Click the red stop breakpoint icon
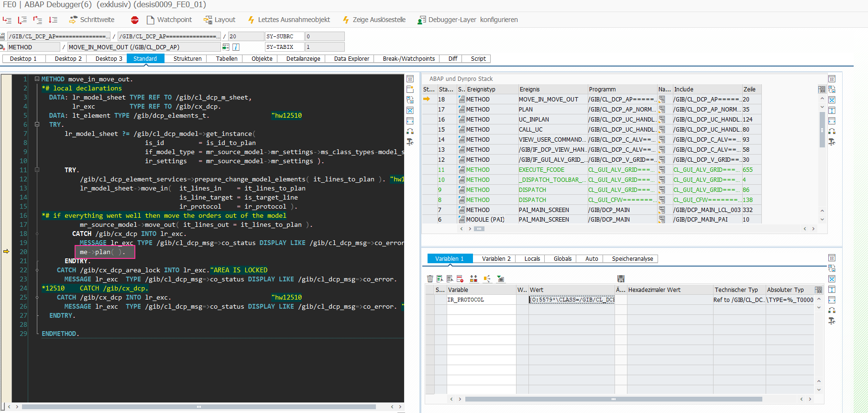This screenshot has height=413, width=868. (x=134, y=20)
